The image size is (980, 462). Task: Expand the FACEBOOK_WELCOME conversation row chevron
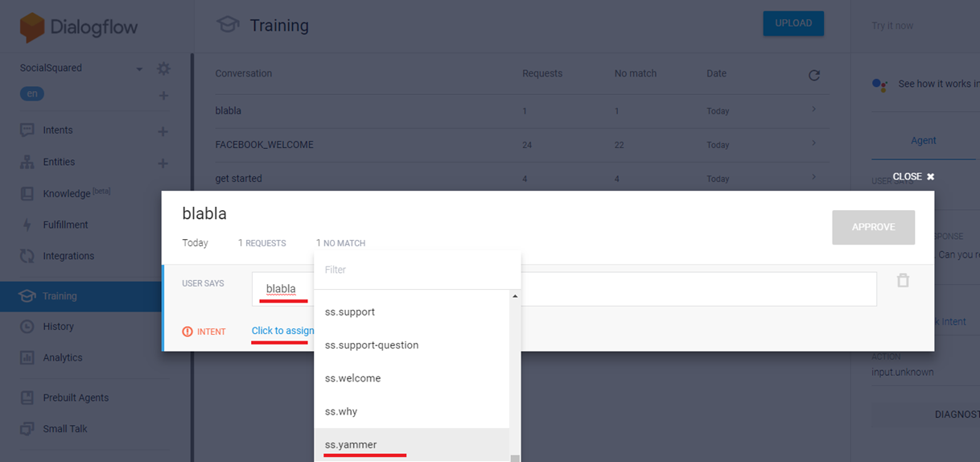813,143
